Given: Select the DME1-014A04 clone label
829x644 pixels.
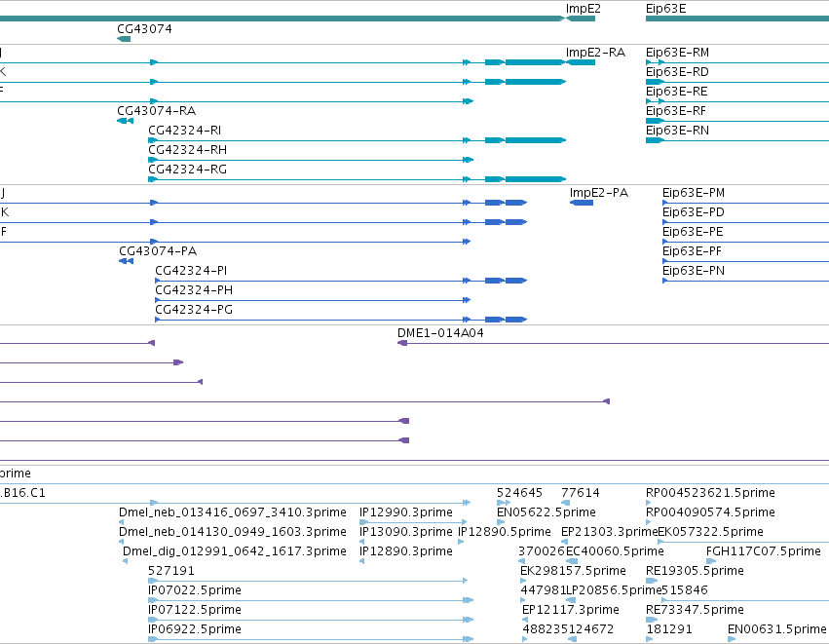Looking at the screenshot, I should pyautogui.click(x=440, y=333).
